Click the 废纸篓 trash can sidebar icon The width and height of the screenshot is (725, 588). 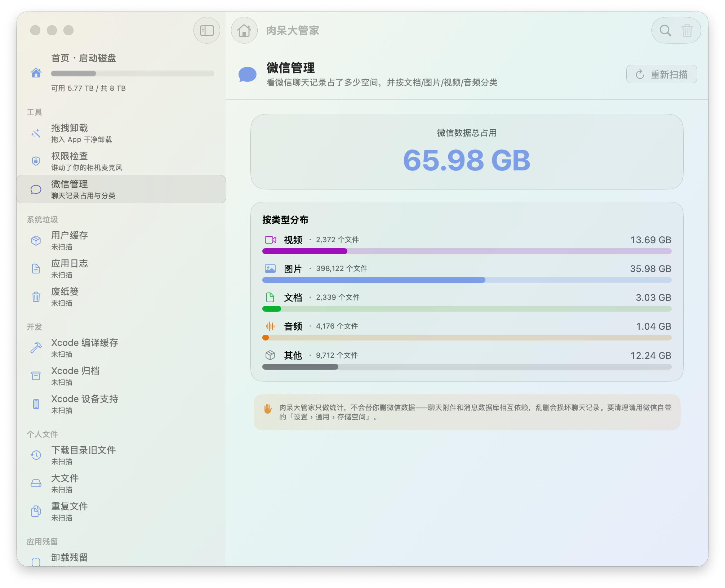(36, 297)
